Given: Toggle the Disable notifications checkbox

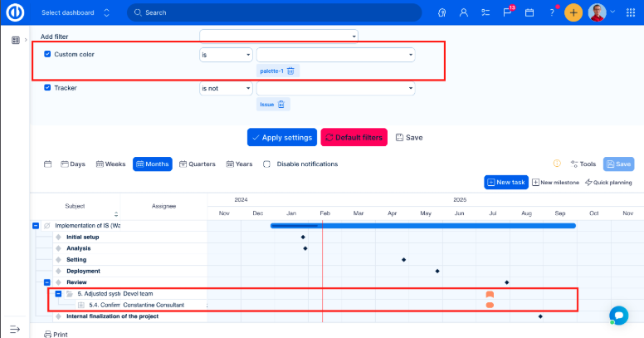Looking at the screenshot, I should (x=267, y=164).
